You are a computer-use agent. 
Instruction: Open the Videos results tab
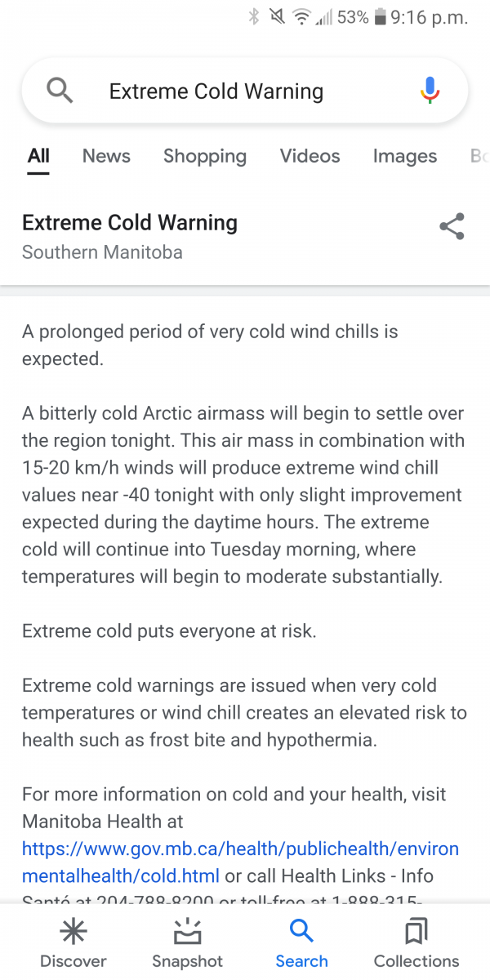pos(310,156)
